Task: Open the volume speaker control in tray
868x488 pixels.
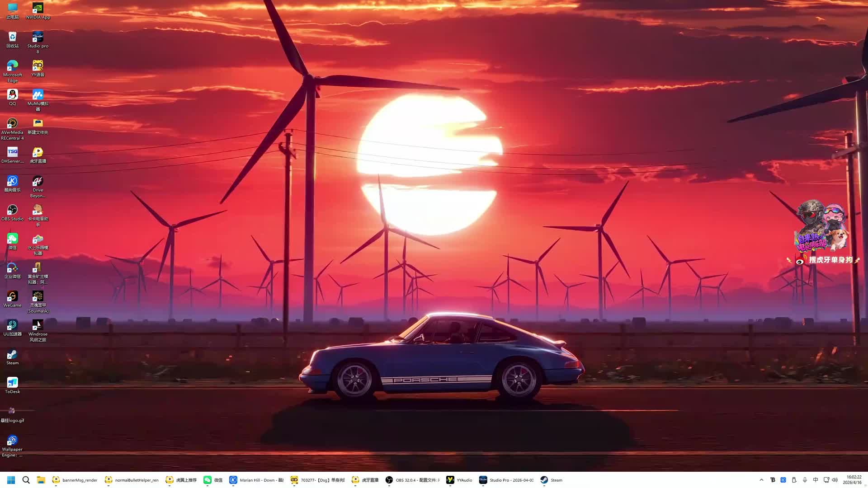Action: pyautogui.click(x=835, y=480)
